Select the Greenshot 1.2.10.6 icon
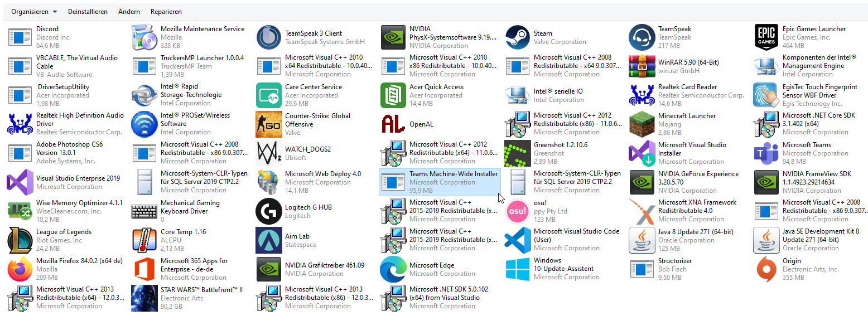 tap(518, 153)
